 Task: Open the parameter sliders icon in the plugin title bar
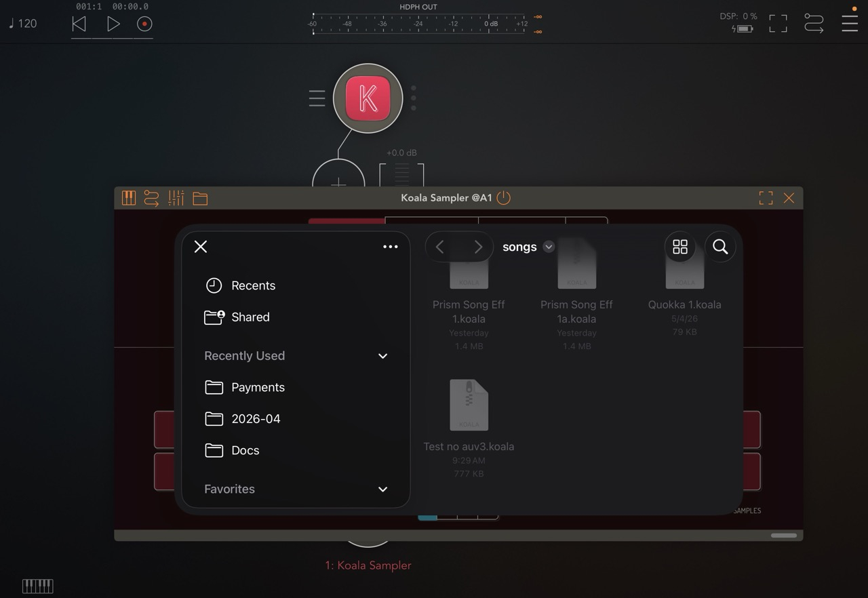[176, 198]
